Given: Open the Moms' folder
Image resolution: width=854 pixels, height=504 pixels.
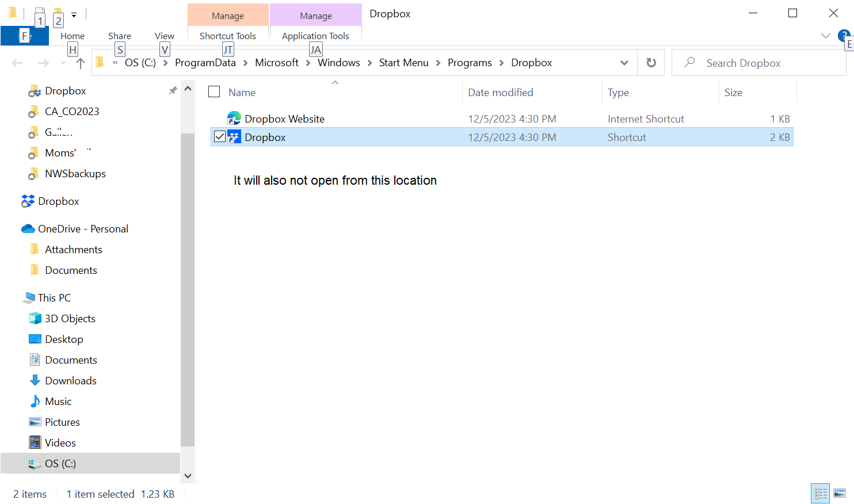Looking at the screenshot, I should [x=60, y=153].
